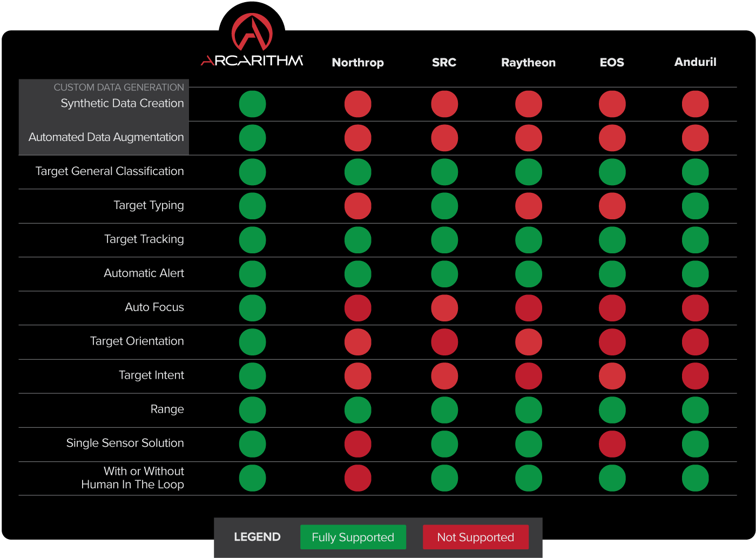Screen dimensions: 756x558
Task: Select the Target Orientation row label
Action: pos(137,341)
